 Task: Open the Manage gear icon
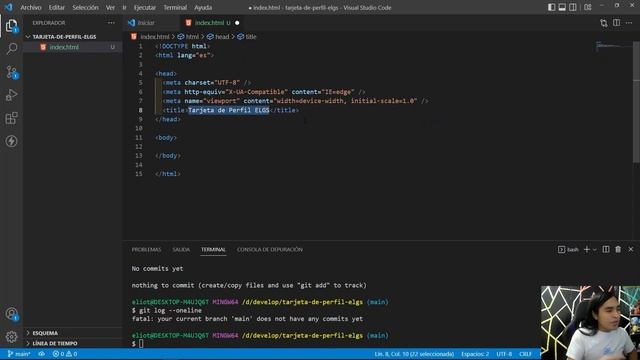[x=11, y=337]
